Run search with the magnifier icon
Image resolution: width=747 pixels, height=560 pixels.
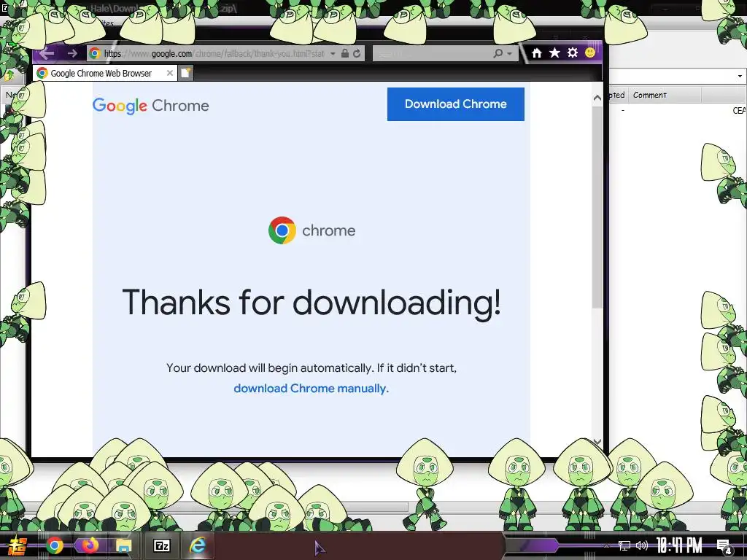click(x=498, y=53)
